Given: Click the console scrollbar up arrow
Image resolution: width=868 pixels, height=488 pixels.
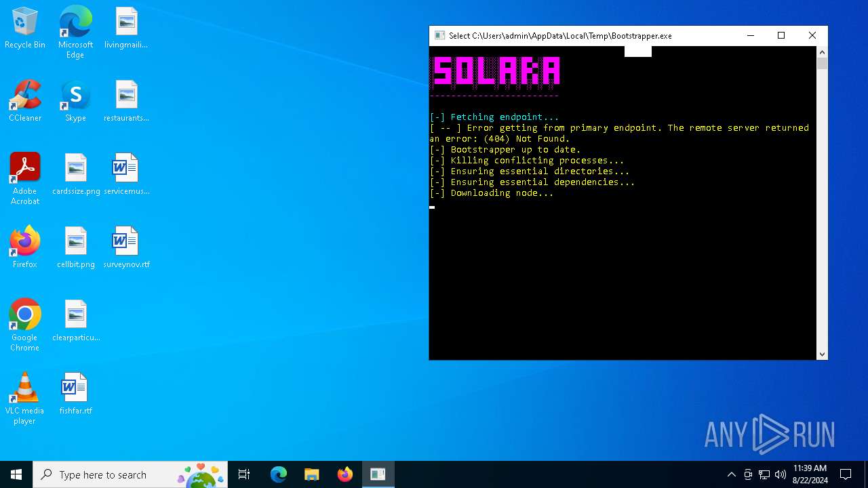Looking at the screenshot, I should (822, 52).
